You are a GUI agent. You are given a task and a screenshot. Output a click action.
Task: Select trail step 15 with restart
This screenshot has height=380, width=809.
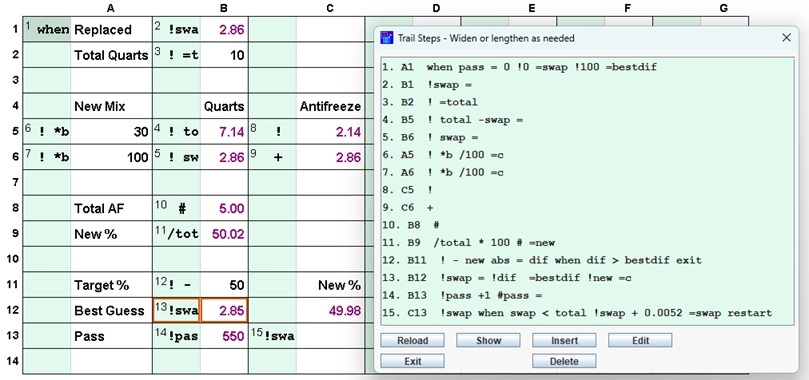[x=577, y=313]
